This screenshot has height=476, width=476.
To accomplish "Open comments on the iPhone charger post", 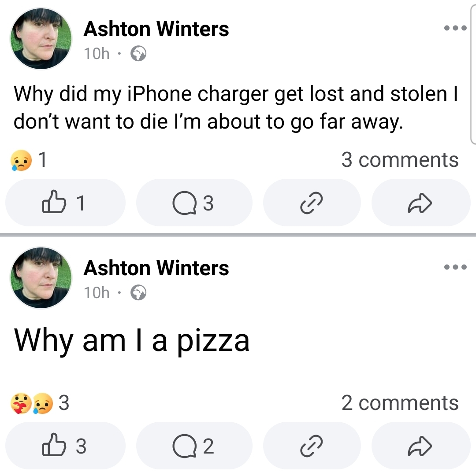I will [194, 203].
